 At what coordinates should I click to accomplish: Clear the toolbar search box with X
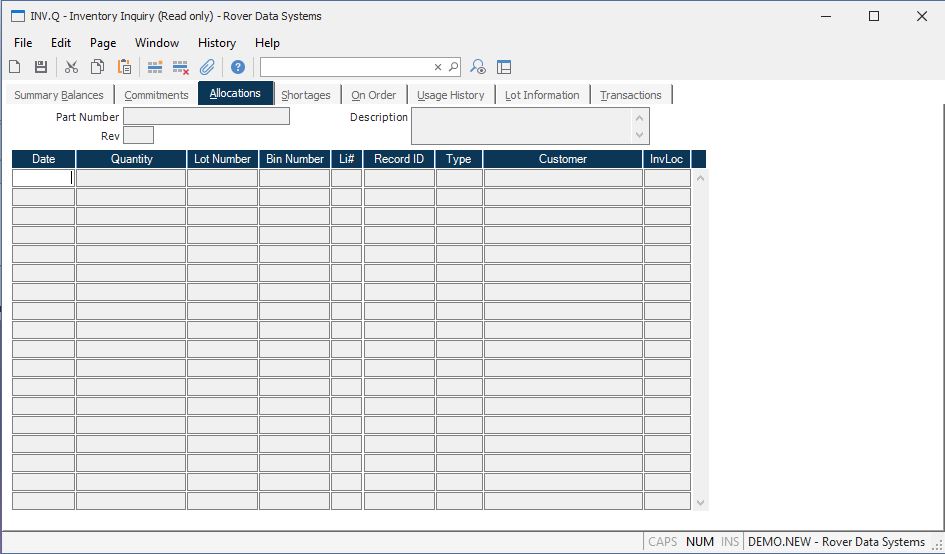438,67
